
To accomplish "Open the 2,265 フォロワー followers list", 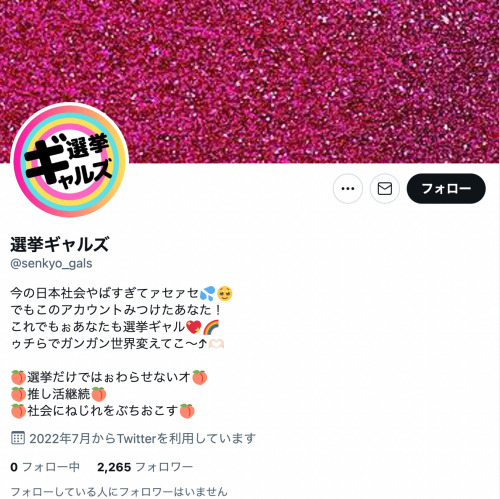I will coord(145,467).
